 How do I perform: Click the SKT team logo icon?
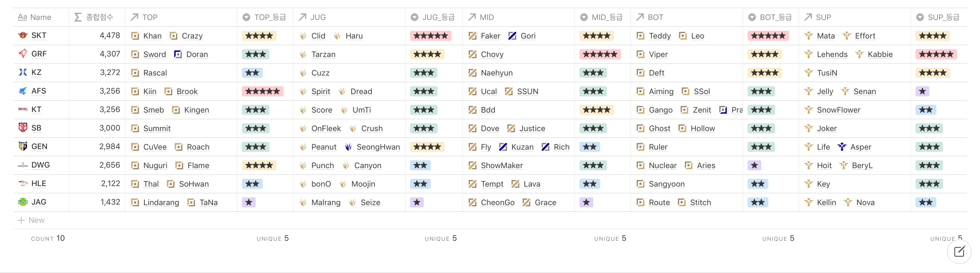pyautogui.click(x=23, y=35)
